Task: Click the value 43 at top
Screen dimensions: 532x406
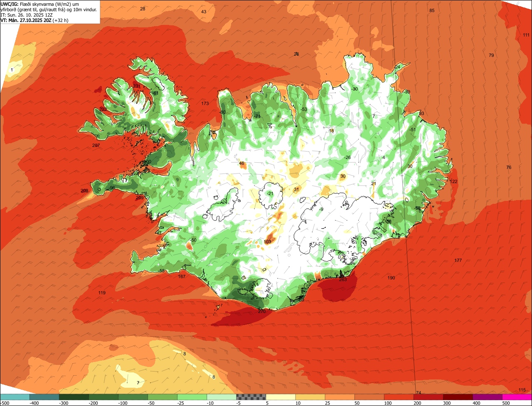Action: click(x=204, y=12)
